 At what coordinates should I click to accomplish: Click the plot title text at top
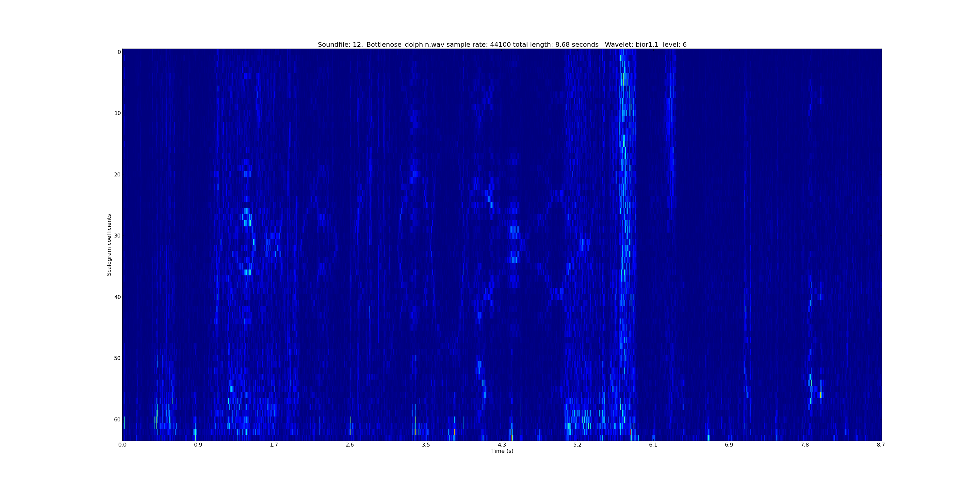pyautogui.click(x=502, y=44)
